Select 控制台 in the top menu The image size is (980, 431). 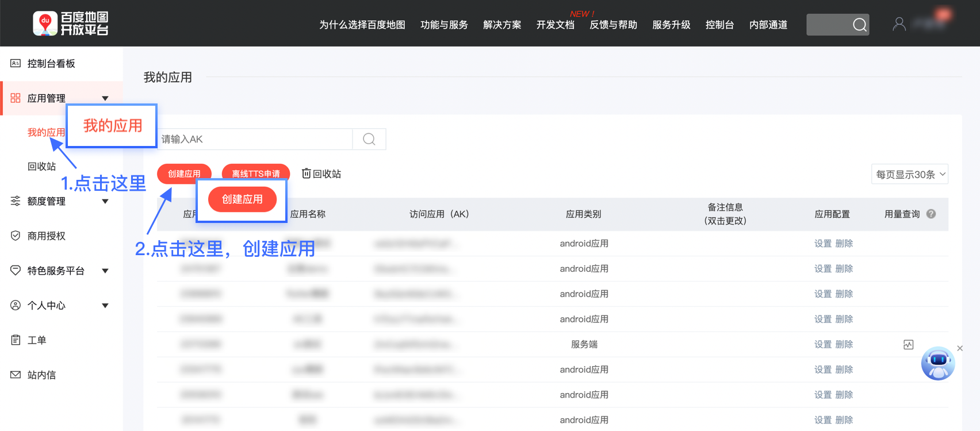coord(719,25)
